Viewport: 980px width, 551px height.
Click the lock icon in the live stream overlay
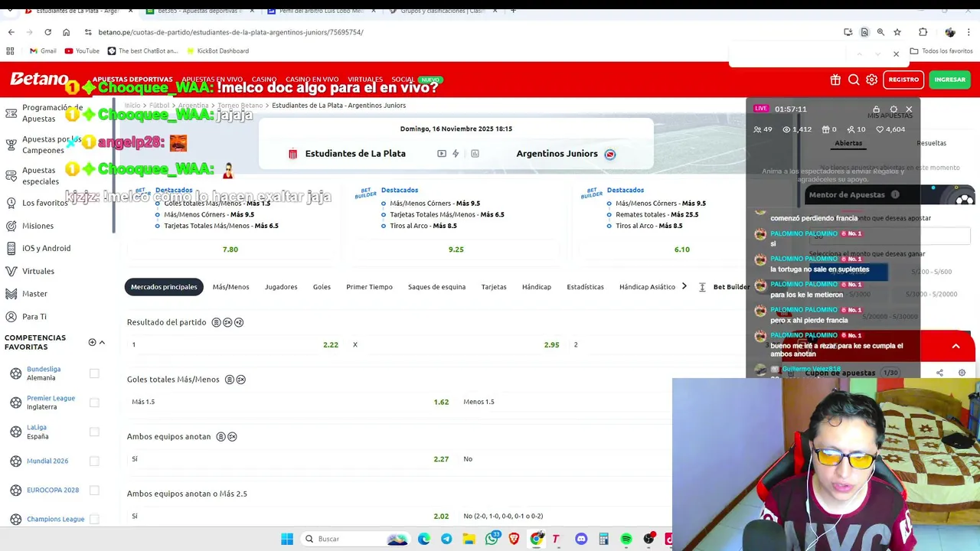pos(876,109)
